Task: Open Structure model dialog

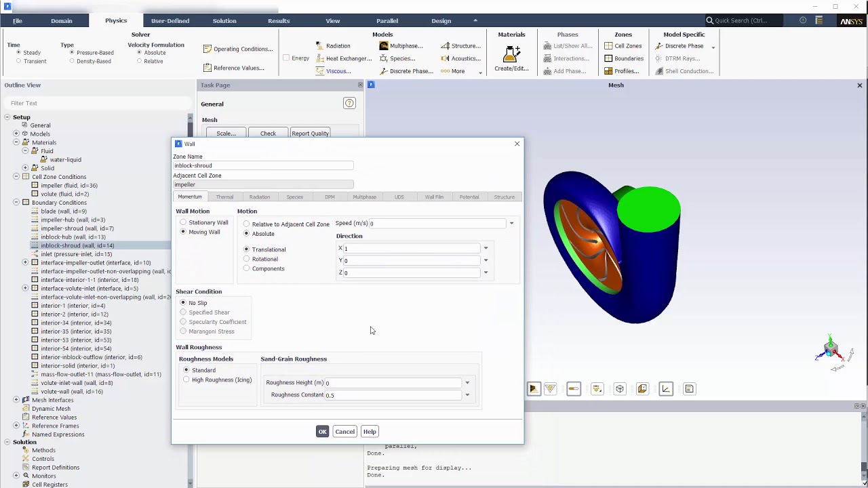Action: click(x=460, y=45)
